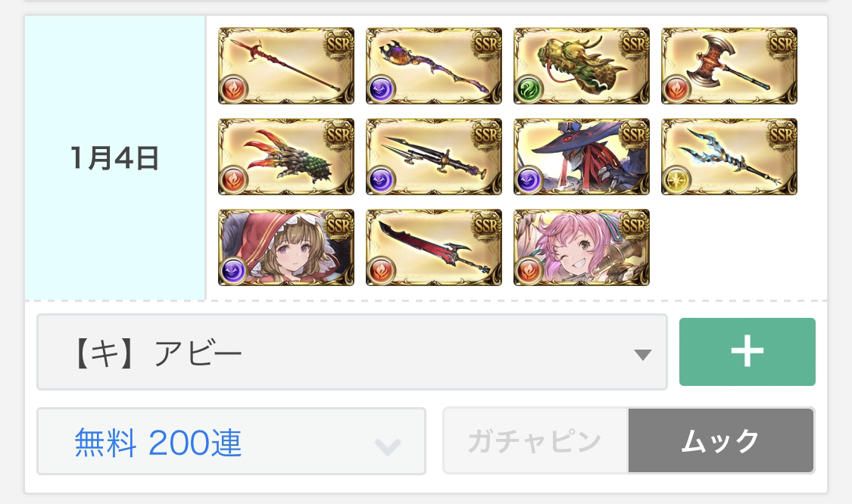Click the pink-haired winking girl SSR thumbnail
The height and width of the screenshot is (504, 852).
click(x=582, y=247)
